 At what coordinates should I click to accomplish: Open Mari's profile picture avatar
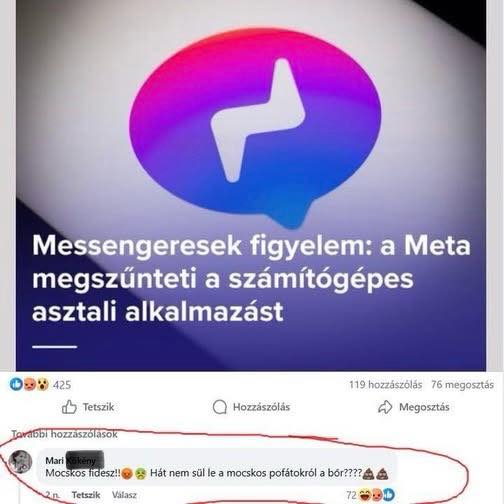[x=21, y=462]
